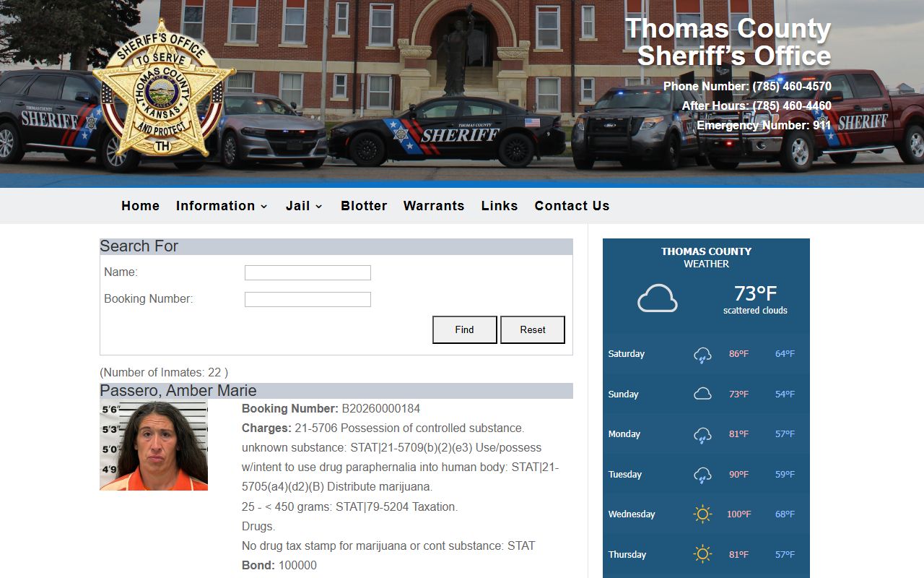Screen dimensions: 924x578
Task: Click the Thomas County Weather heading
Action: (706, 257)
